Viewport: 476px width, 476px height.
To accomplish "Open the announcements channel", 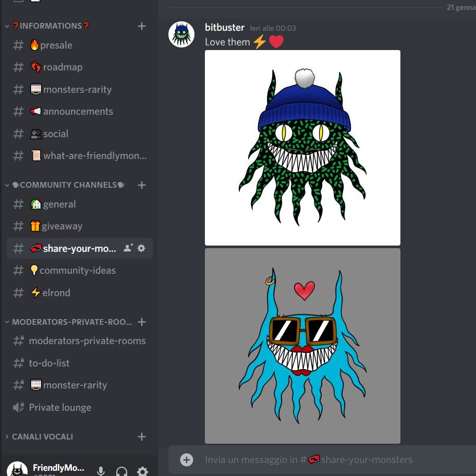I will (80, 112).
